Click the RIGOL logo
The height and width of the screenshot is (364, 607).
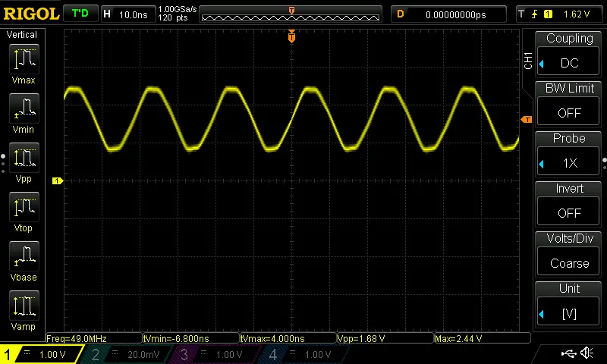coord(31,14)
